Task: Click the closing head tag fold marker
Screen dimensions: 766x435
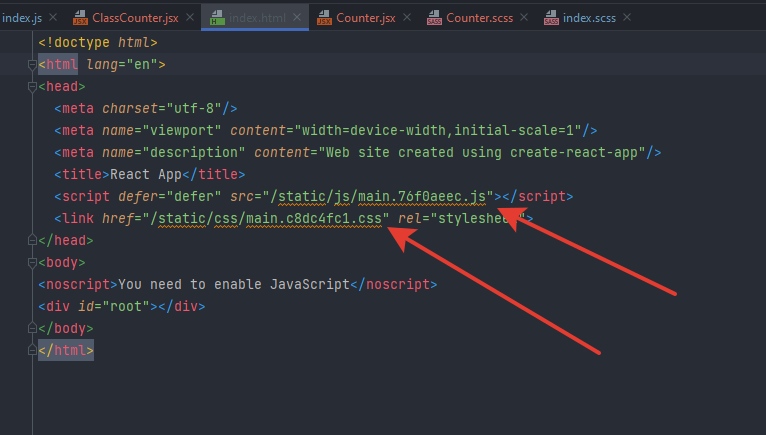Action: point(32,240)
